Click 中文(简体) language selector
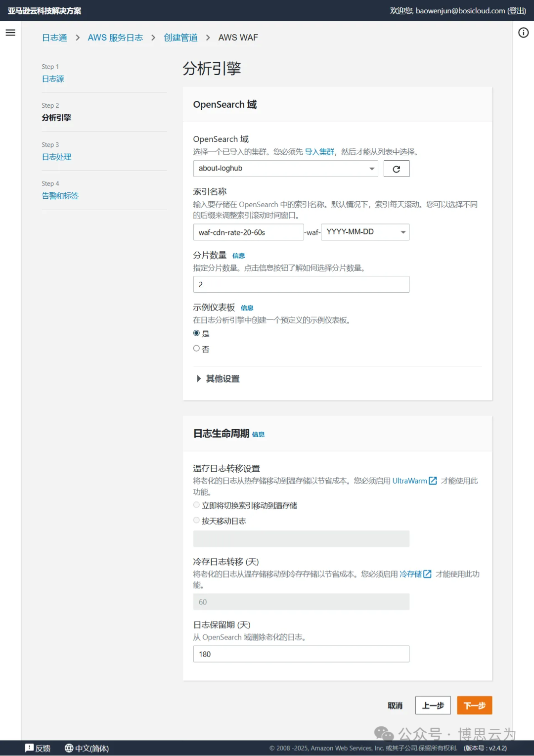This screenshot has height=756, width=534. 92,748
